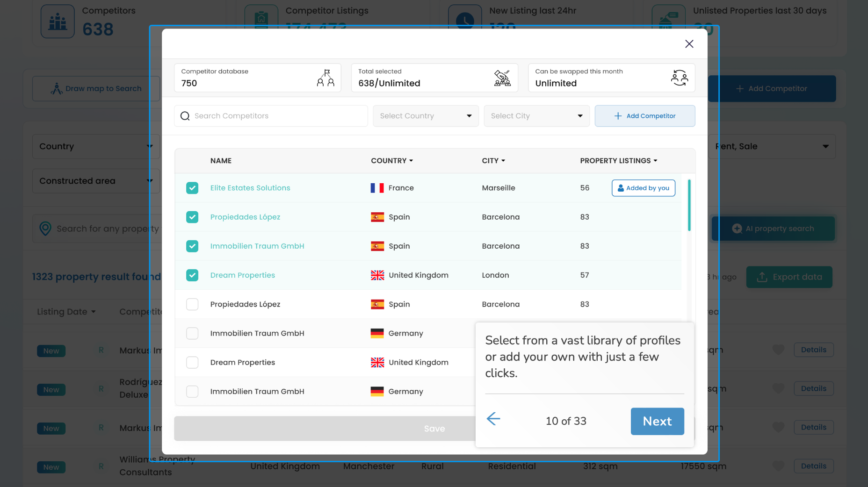Click the plus icon on AI property search

point(737,229)
